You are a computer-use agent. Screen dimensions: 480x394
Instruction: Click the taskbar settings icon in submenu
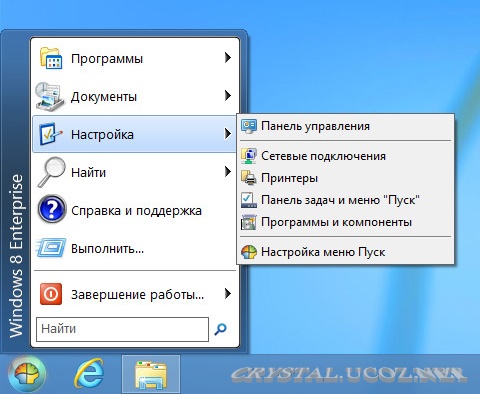click(x=249, y=200)
